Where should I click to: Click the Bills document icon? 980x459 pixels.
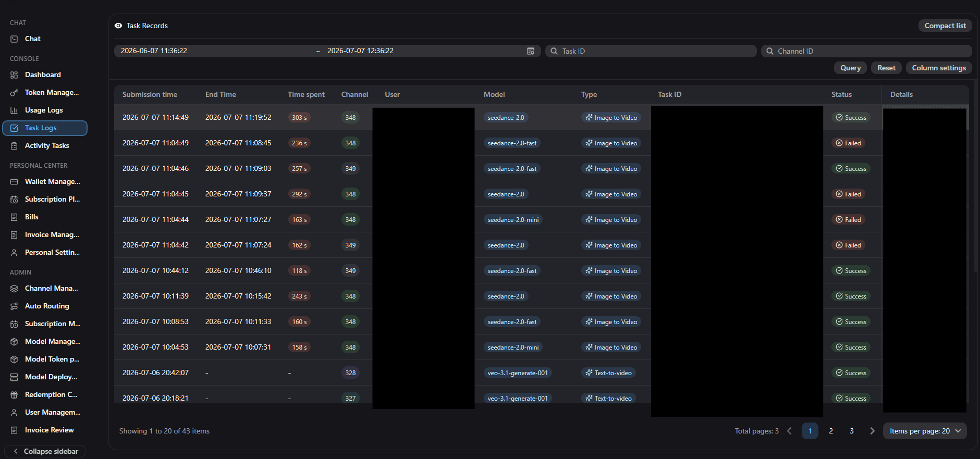[14, 217]
